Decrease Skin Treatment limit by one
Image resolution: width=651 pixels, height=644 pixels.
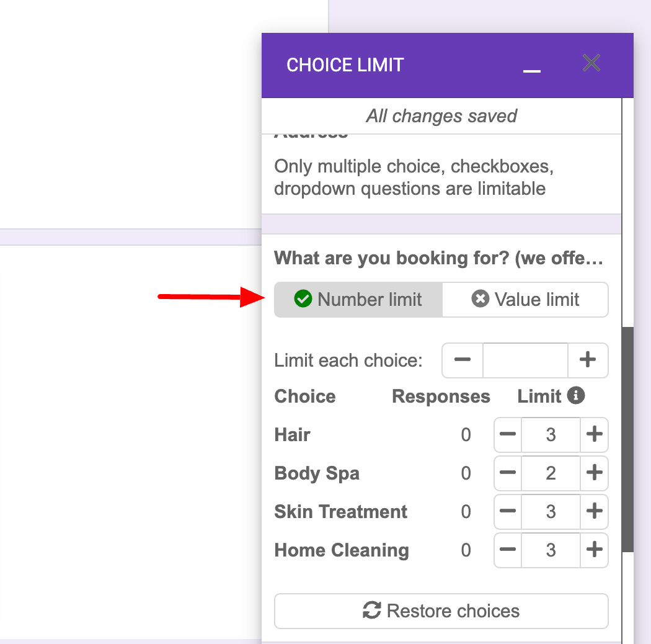click(508, 512)
